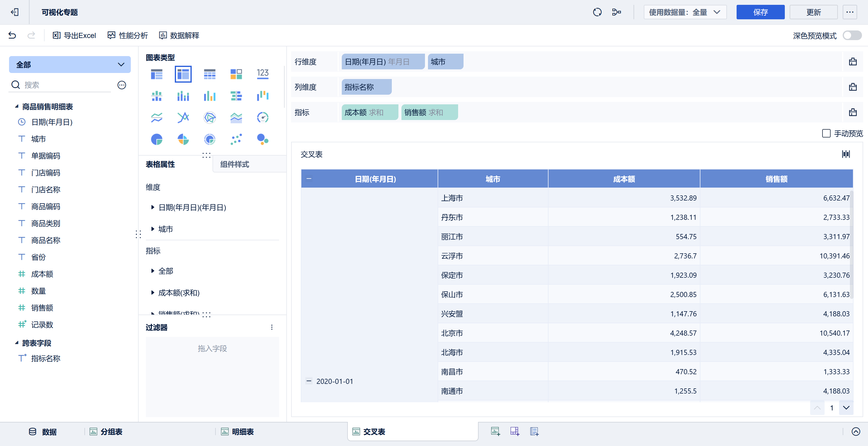This screenshot has width=868, height=446.
Task: Collapse the 2020-01-01 date row group
Action: pos(309,381)
